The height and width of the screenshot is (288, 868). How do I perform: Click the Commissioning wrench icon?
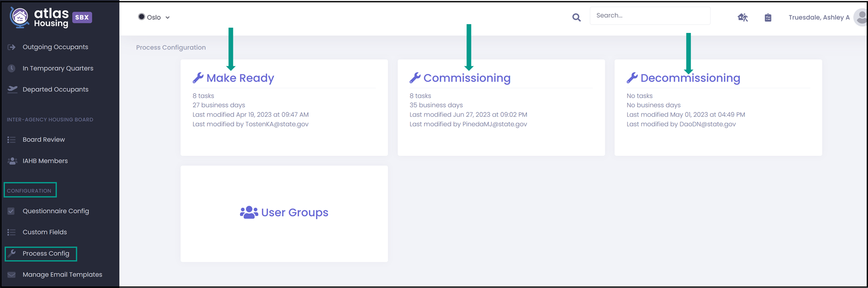[x=415, y=78]
